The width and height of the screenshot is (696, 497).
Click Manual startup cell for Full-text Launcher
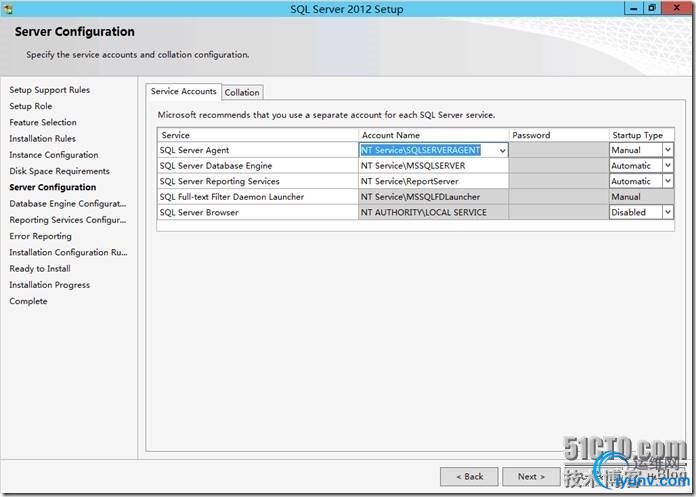(642, 197)
